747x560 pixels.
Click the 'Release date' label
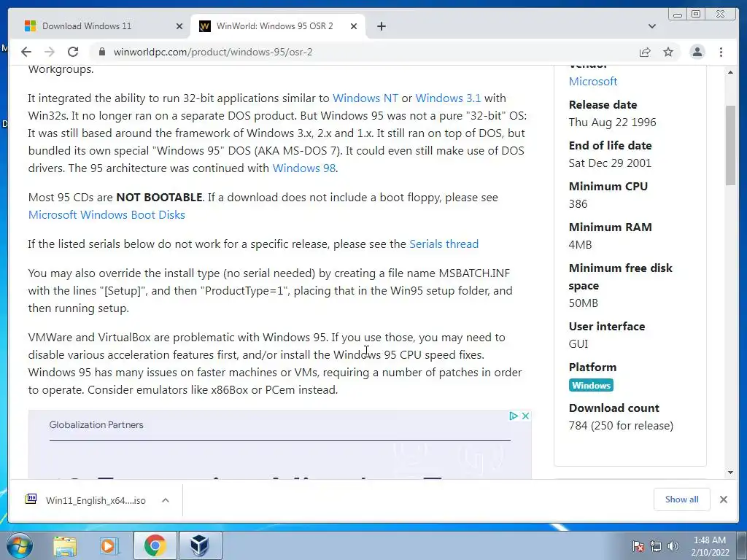[x=603, y=105]
